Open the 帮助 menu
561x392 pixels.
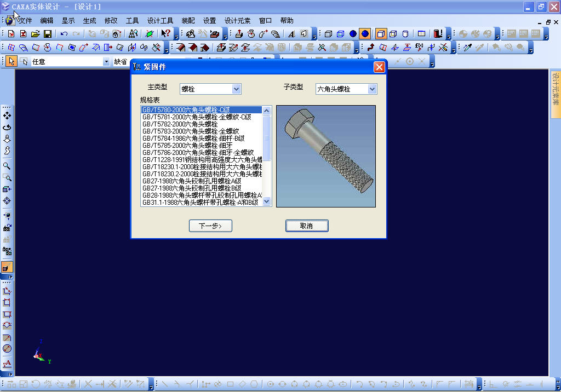point(287,20)
